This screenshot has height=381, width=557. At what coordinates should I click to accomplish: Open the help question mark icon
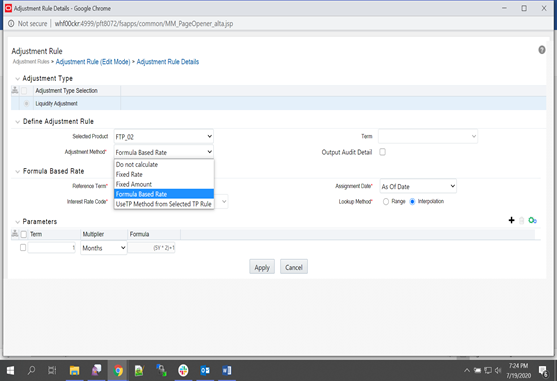coord(541,50)
